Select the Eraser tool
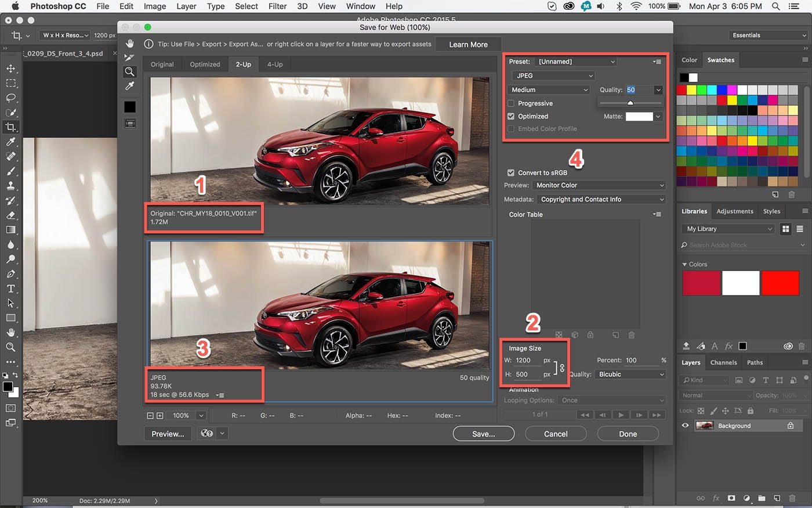The height and width of the screenshot is (508, 812). [10, 215]
